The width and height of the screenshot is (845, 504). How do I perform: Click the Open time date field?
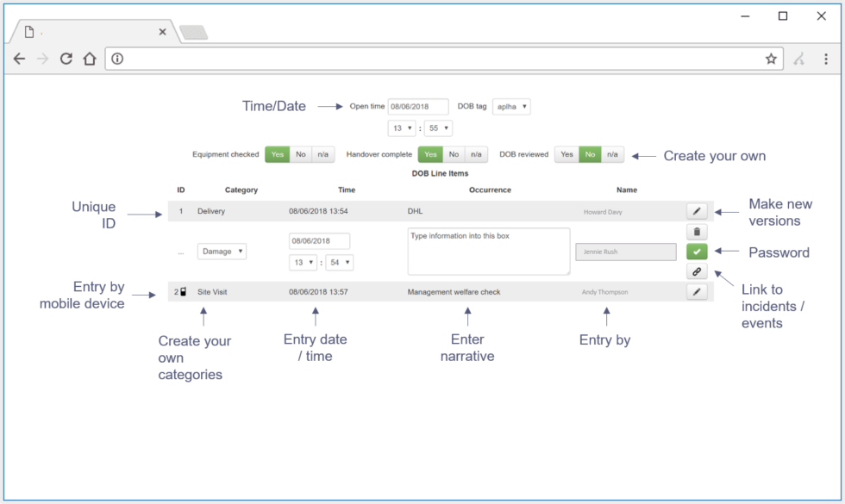click(x=418, y=106)
